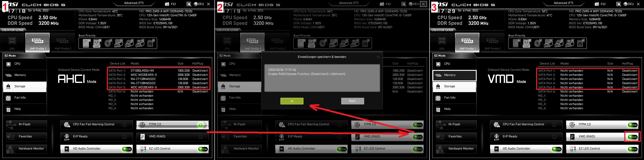Select XMP Profile 2 in AHCI Mode screen
This screenshot has width=644, height=160.
[x=63, y=42]
